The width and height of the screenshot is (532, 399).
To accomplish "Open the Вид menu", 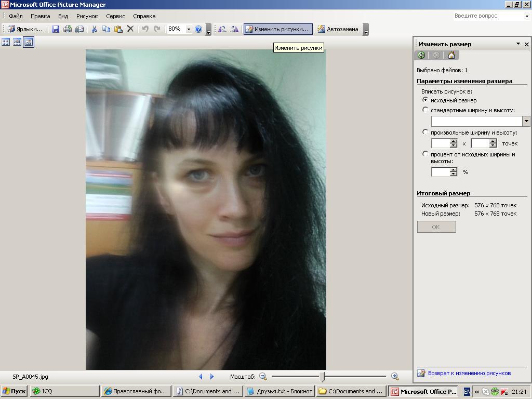I will [63, 16].
